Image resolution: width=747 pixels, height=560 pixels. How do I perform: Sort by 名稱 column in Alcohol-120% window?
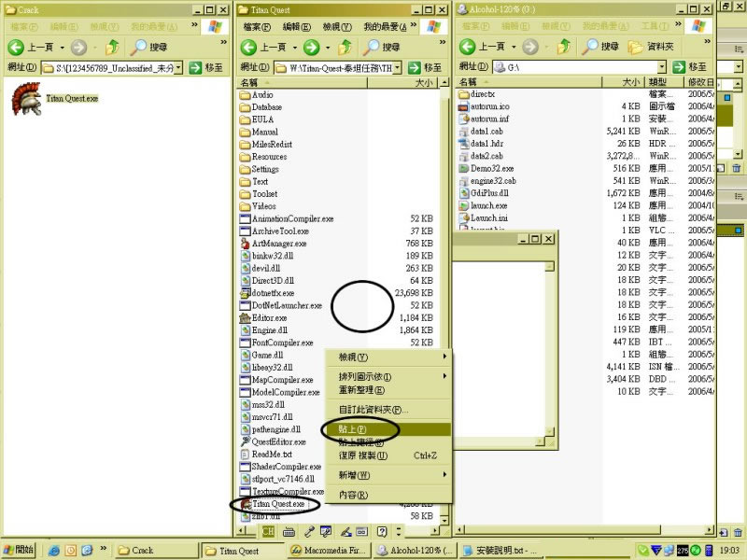point(529,82)
